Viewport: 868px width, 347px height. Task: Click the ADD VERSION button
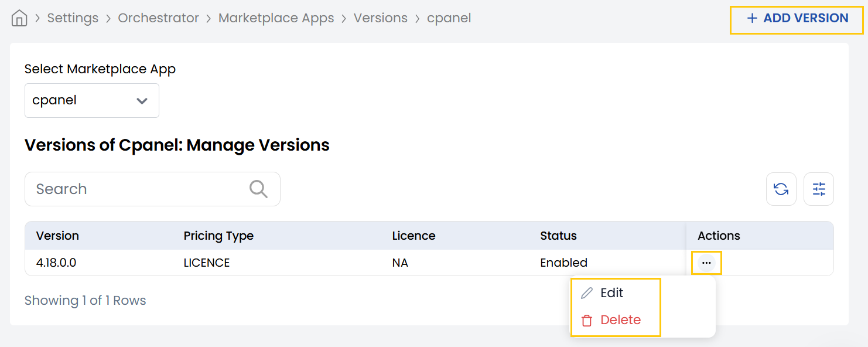(797, 18)
